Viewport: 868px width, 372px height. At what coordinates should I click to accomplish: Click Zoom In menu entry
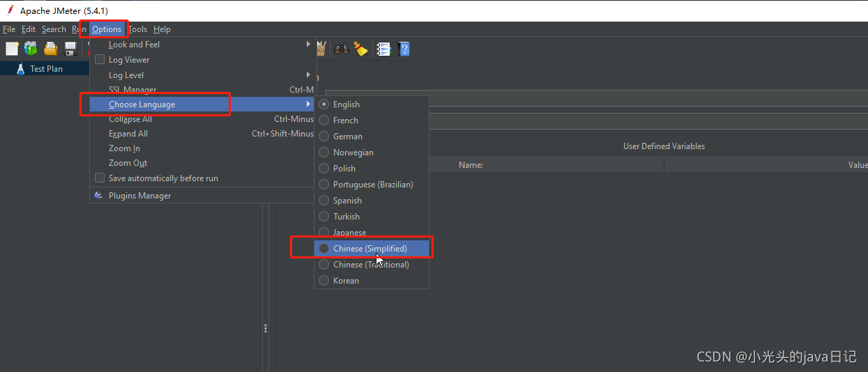point(203,148)
